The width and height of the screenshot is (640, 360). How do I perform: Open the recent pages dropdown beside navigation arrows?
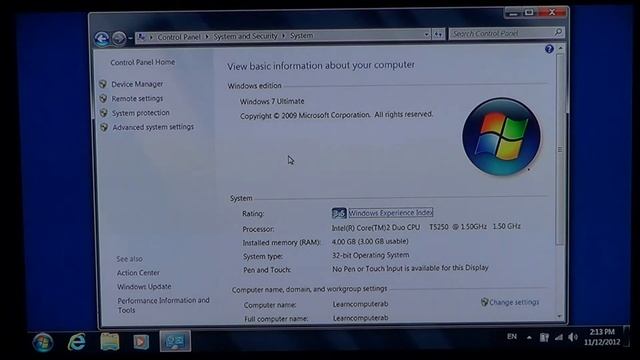[130, 38]
